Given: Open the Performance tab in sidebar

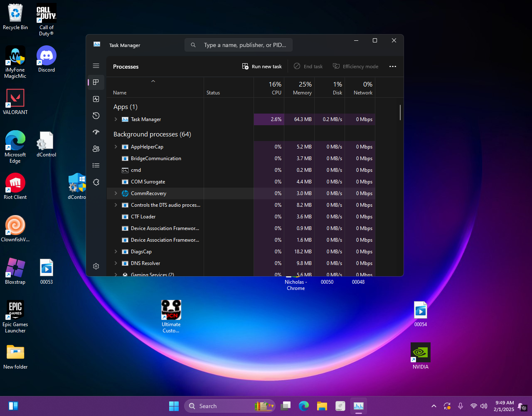Looking at the screenshot, I should (x=96, y=99).
